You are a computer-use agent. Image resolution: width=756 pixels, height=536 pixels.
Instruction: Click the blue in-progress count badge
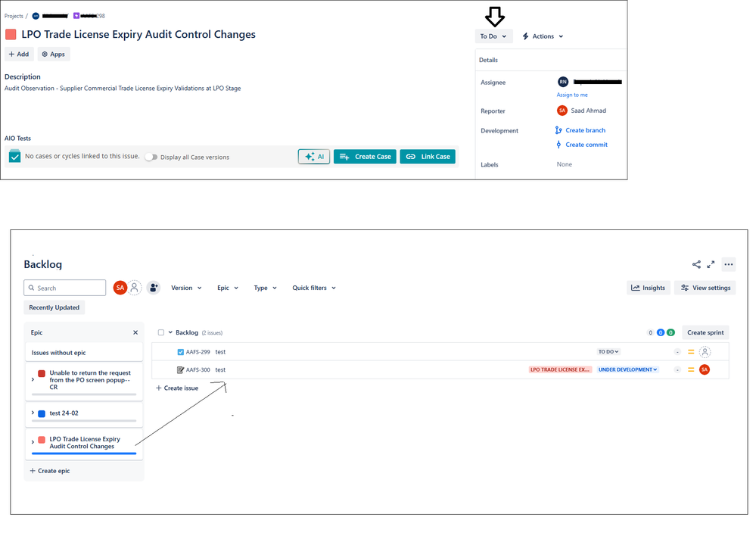(x=661, y=332)
